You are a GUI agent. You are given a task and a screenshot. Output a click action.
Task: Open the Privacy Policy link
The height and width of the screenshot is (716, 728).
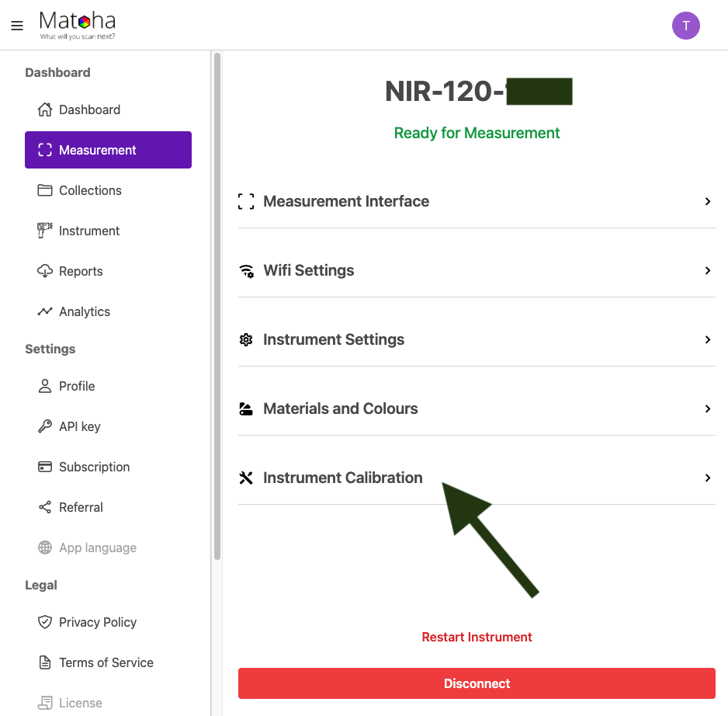98,622
